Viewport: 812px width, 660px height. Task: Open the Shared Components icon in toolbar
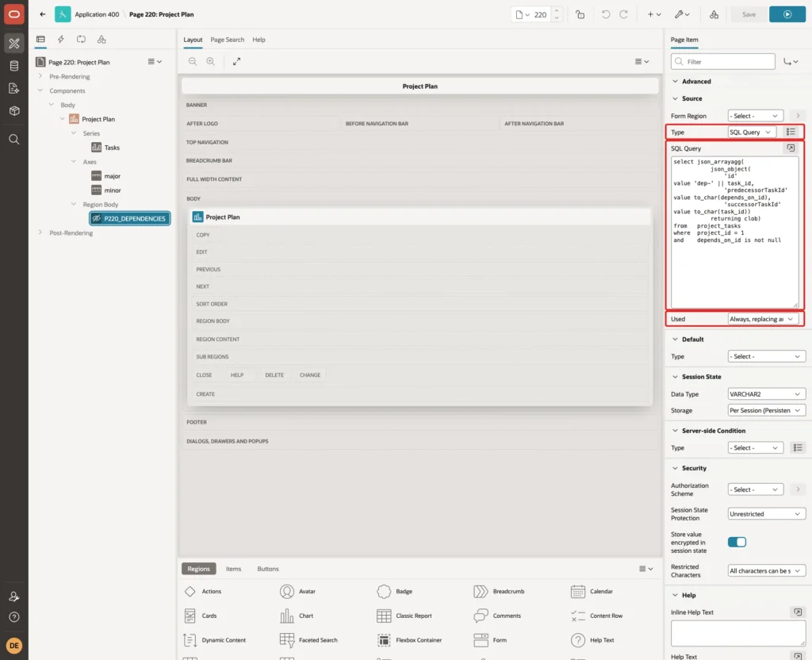714,14
